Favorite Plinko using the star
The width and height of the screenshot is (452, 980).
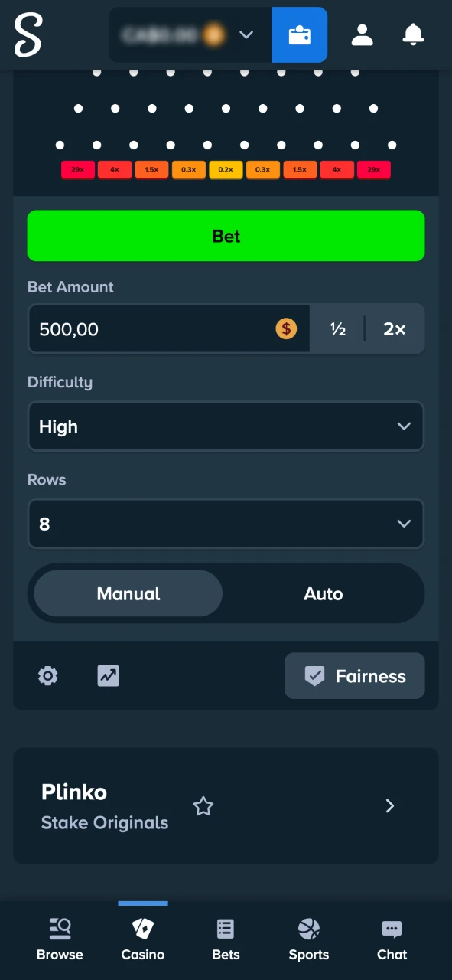pyautogui.click(x=203, y=806)
